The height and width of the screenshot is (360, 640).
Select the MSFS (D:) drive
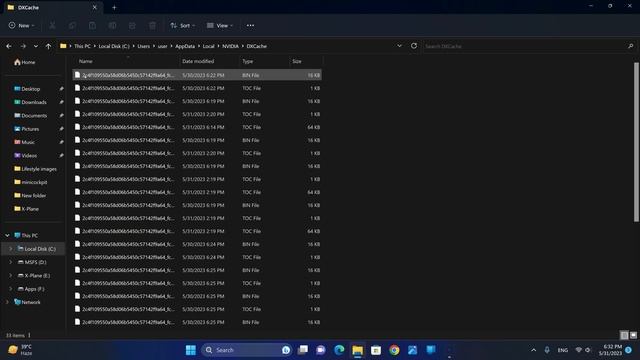pyautogui.click(x=35, y=262)
